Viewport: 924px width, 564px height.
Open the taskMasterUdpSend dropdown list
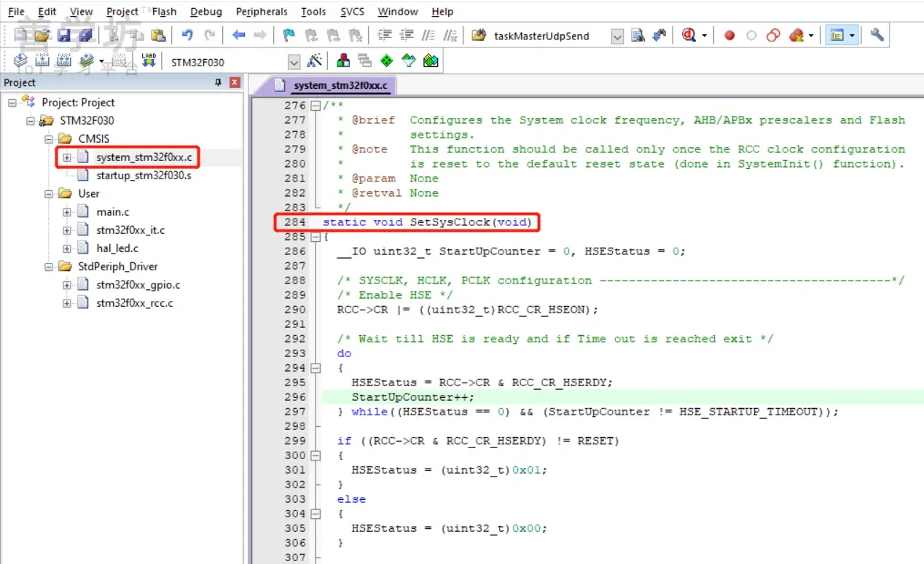[x=616, y=35]
